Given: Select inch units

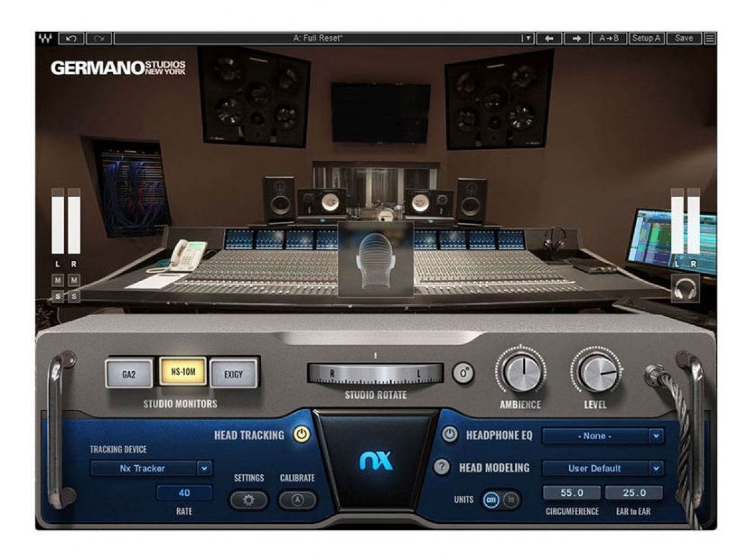Looking at the screenshot, I should (511, 500).
